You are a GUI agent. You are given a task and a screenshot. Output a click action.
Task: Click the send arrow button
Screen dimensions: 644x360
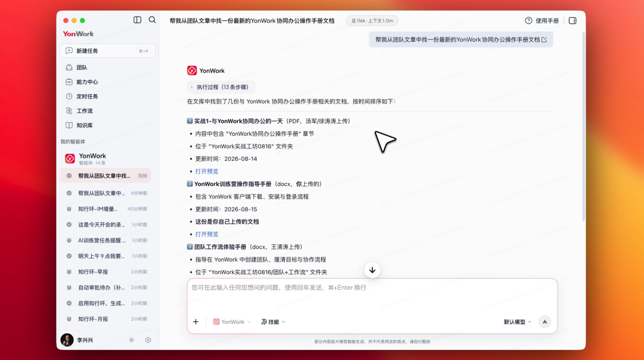pos(544,322)
